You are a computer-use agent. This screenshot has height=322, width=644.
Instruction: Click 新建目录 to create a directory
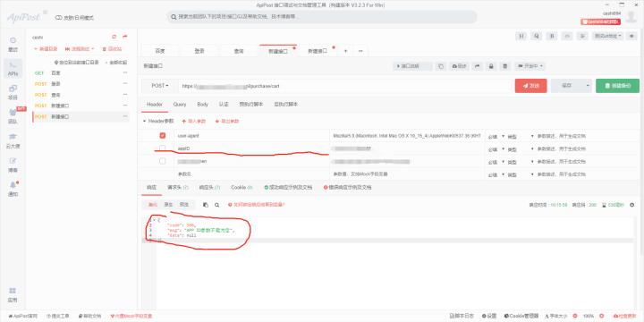(x=46, y=48)
